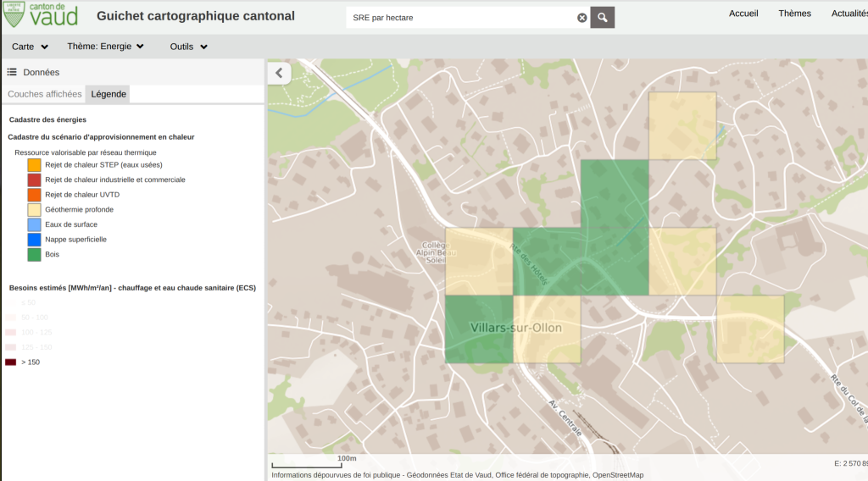The width and height of the screenshot is (868, 481).
Task: Select the Légende tab
Action: click(108, 94)
